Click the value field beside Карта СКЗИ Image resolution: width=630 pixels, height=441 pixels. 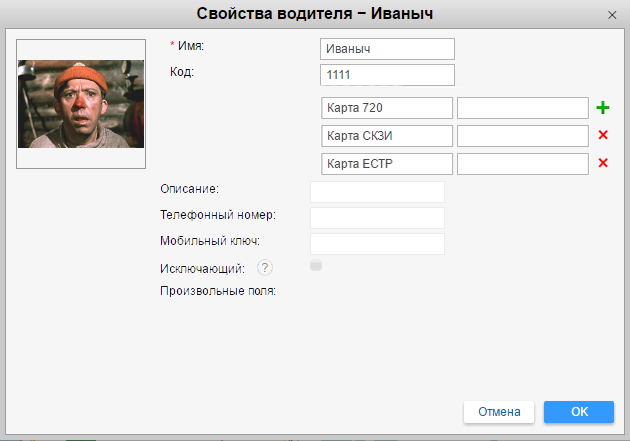coord(522,136)
